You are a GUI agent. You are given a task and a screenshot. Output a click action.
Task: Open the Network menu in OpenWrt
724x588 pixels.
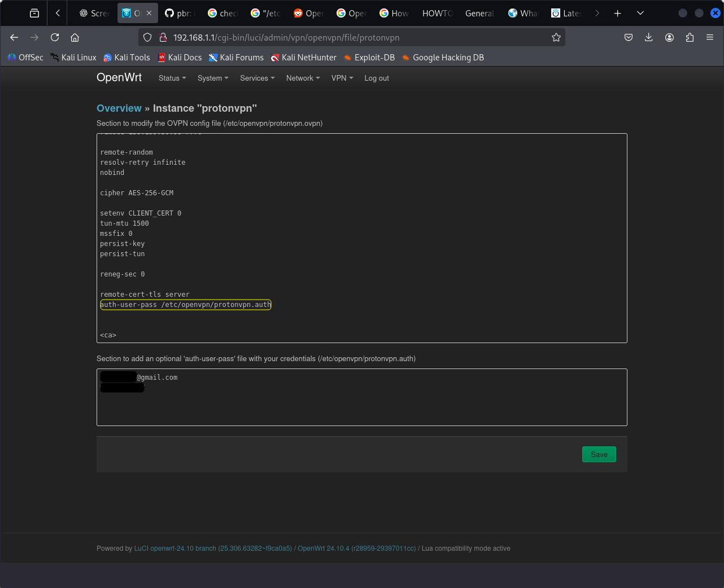pos(303,78)
